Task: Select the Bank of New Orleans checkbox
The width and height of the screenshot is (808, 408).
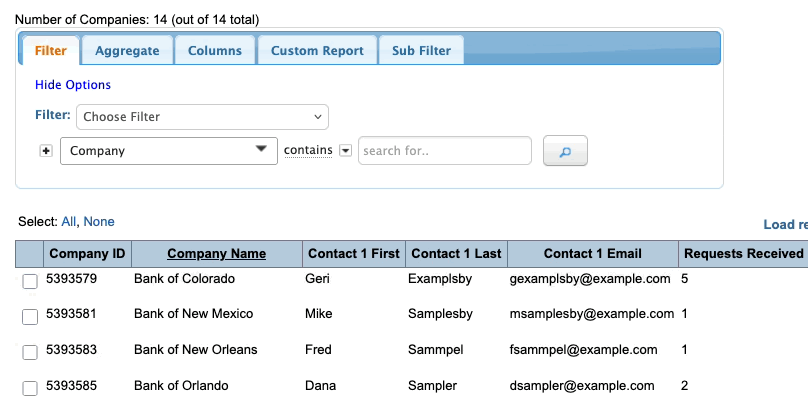Action: pyautogui.click(x=30, y=352)
